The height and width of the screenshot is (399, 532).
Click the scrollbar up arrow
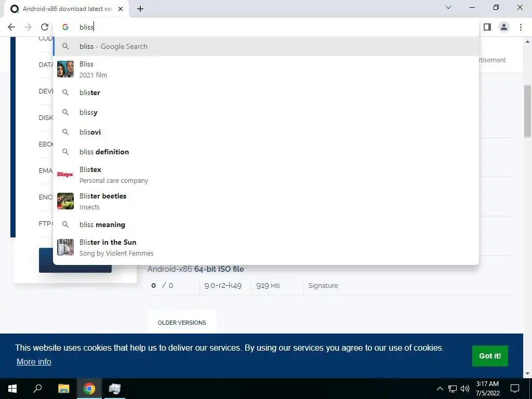coord(528,42)
